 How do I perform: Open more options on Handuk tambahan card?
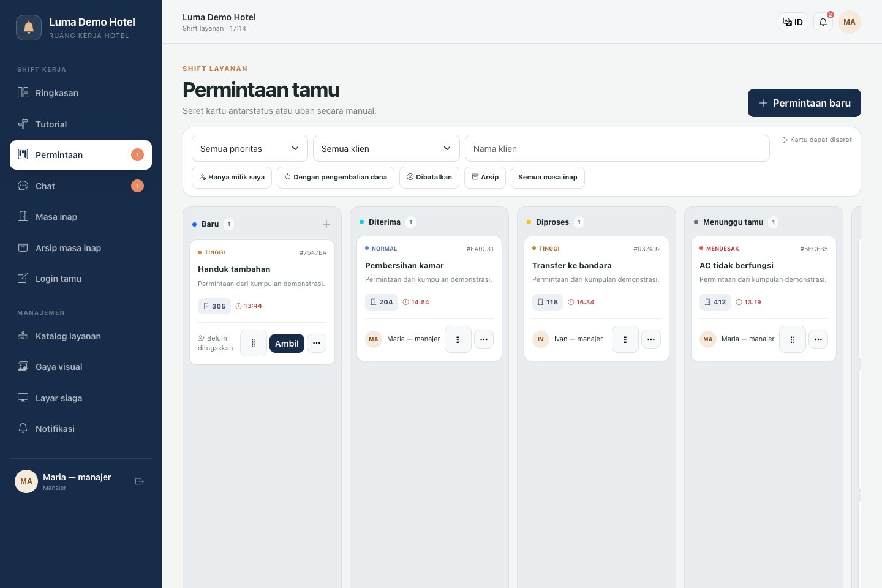point(317,343)
